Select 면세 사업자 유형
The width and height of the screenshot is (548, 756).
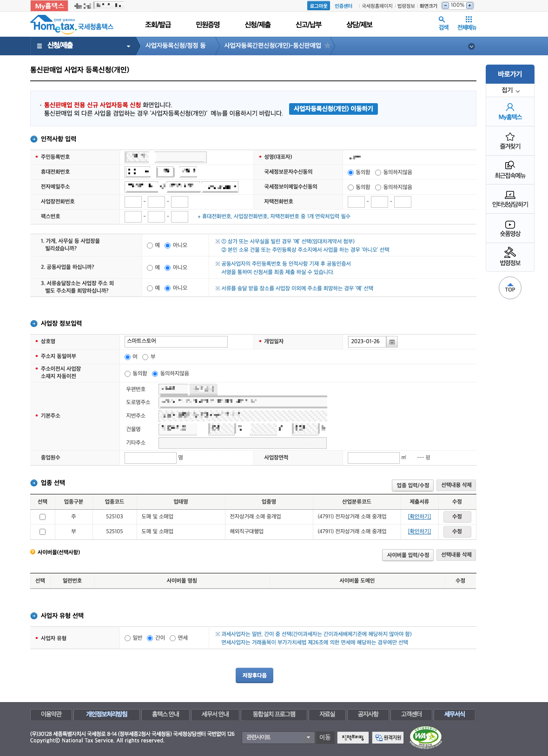[x=173, y=638]
